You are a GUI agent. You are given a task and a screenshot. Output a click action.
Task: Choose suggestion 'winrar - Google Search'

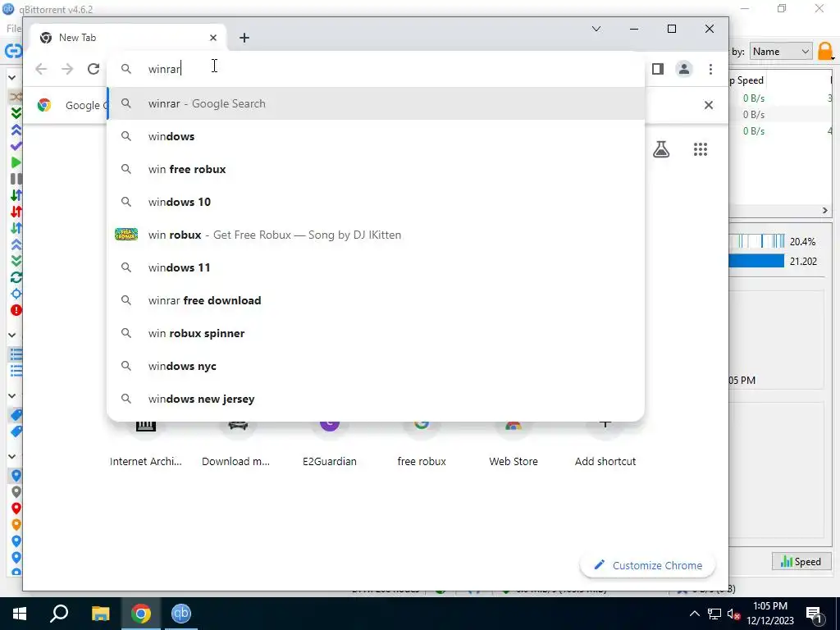pyautogui.click(x=376, y=103)
